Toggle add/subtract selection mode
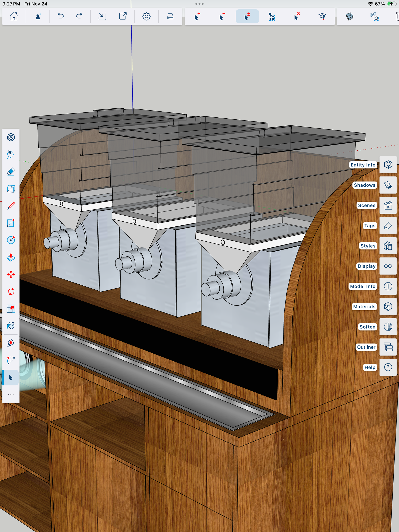This screenshot has height=532, width=399. click(247, 16)
